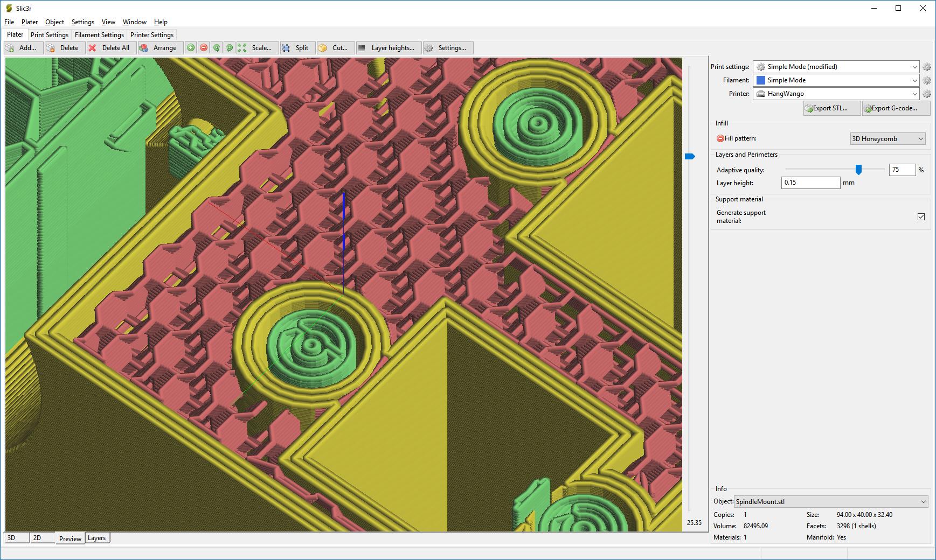Click the Slic3r logo in the title bar
The height and width of the screenshot is (560, 936).
[9, 8]
